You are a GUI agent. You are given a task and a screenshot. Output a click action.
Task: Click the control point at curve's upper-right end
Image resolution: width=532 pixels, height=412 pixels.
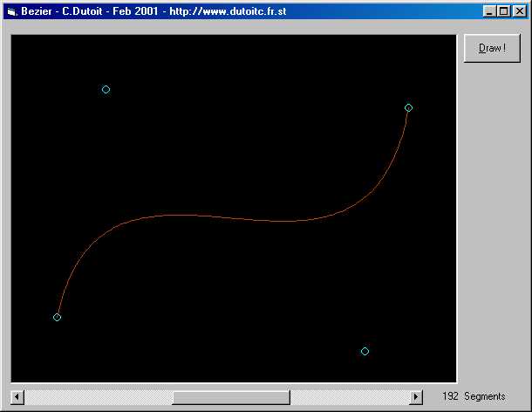(x=408, y=107)
